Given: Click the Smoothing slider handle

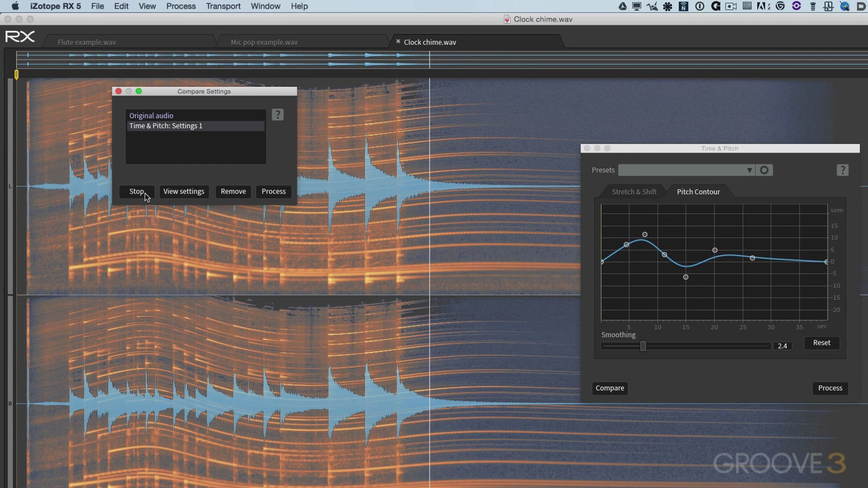Looking at the screenshot, I should pos(643,346).
